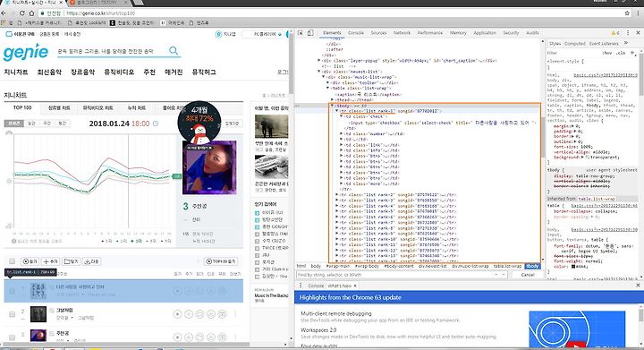Expand the tr list rank-2 node
This screenshot has width=644, height=350.
pos(337,195)
